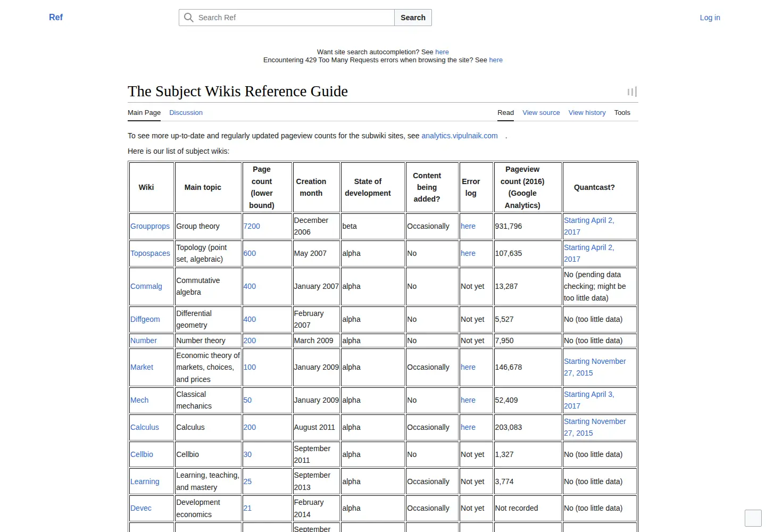Screen dimensions: 766x532
Task: Click the Read tab
Action: (x=505, y=113)
